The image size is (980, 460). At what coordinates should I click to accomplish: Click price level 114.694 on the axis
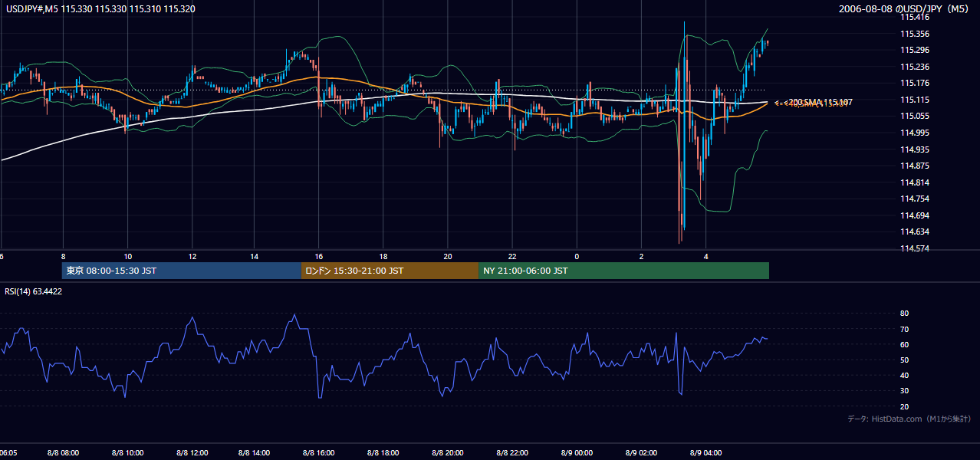[x=916, y=215]
